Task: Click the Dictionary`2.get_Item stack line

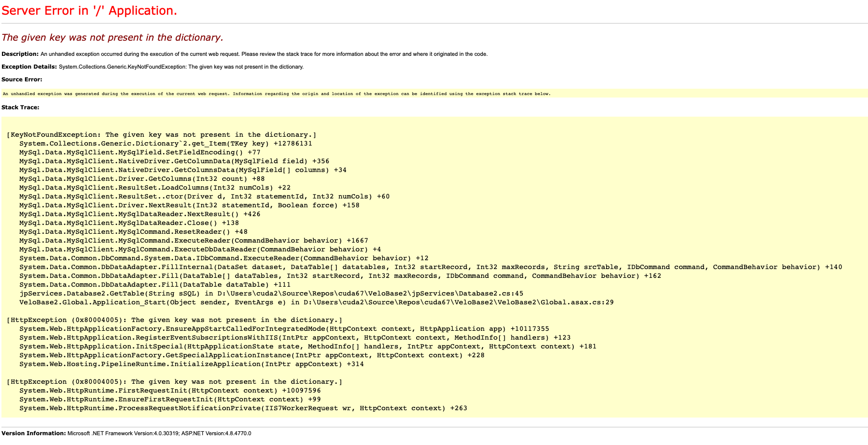Action: pos(165,144)
